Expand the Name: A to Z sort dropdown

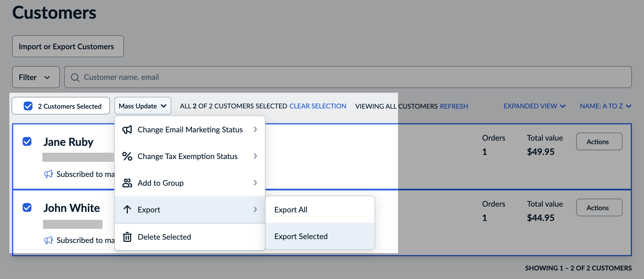[x=605, y=106]
